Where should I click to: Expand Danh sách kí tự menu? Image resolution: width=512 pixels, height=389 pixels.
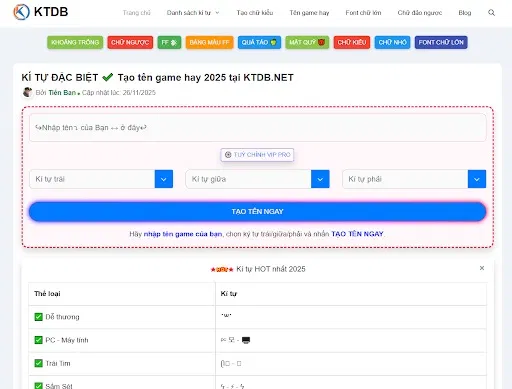193,13
